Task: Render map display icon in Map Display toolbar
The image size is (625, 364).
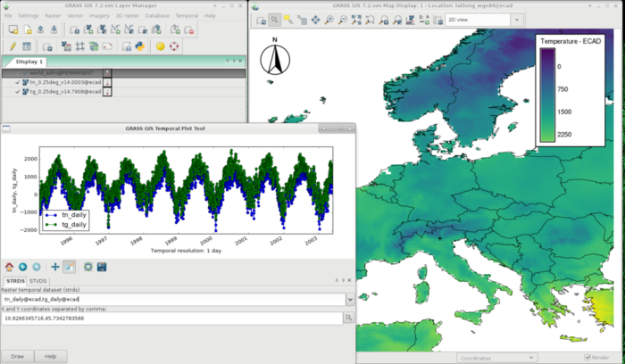Action: click(261, 20)
